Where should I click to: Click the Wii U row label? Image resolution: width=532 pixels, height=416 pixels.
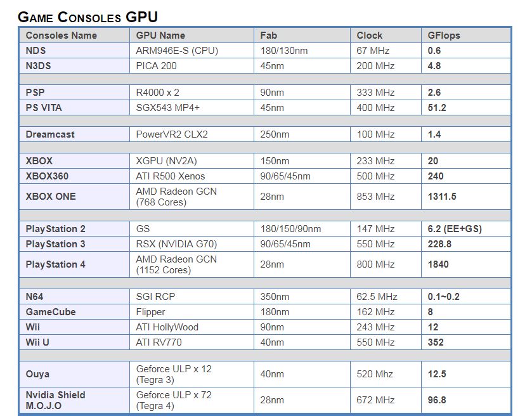tap(39, 342)
